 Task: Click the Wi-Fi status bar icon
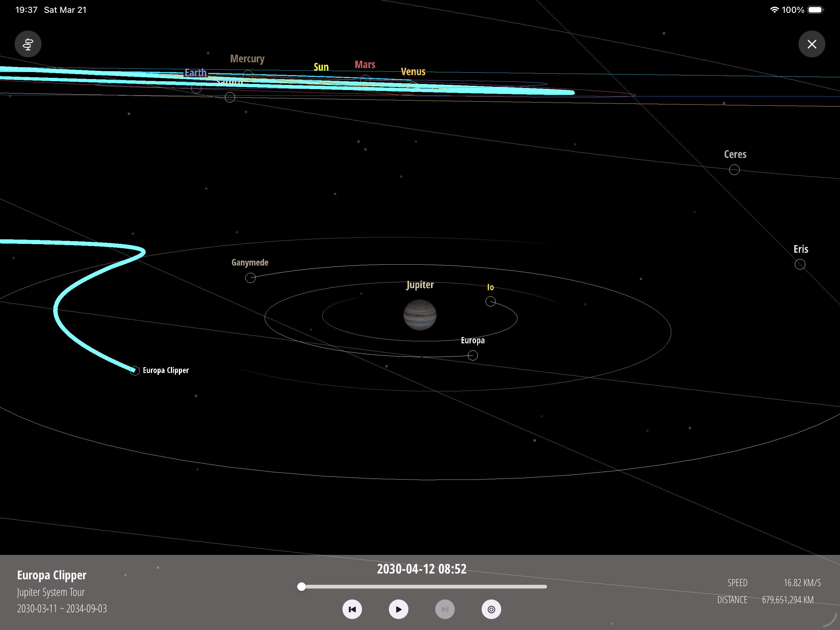click(x=774, y=9)
